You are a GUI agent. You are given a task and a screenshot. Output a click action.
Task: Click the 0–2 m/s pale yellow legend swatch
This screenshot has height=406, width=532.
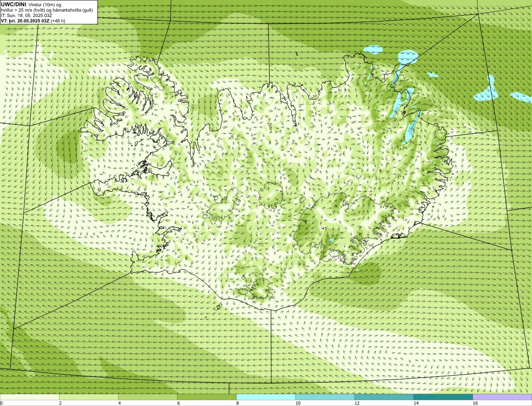30,397
